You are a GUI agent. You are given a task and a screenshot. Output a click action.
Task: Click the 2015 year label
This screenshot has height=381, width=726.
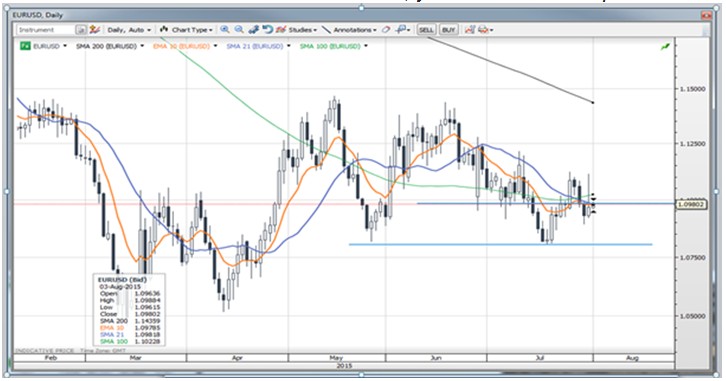[344, 365]
